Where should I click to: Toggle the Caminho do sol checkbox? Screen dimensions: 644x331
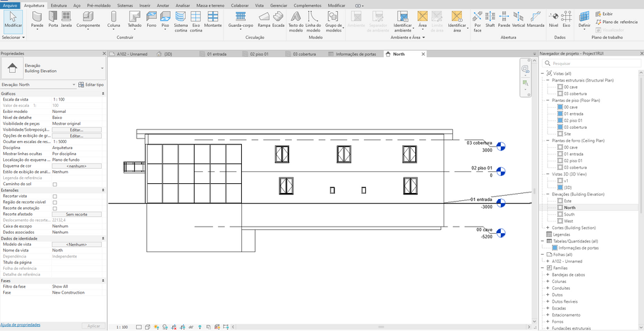coord(55,185)
